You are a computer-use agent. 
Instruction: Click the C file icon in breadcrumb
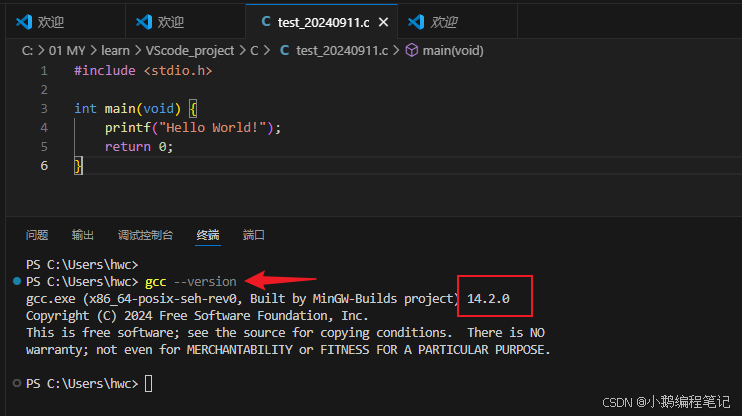(x=284, y=51)
